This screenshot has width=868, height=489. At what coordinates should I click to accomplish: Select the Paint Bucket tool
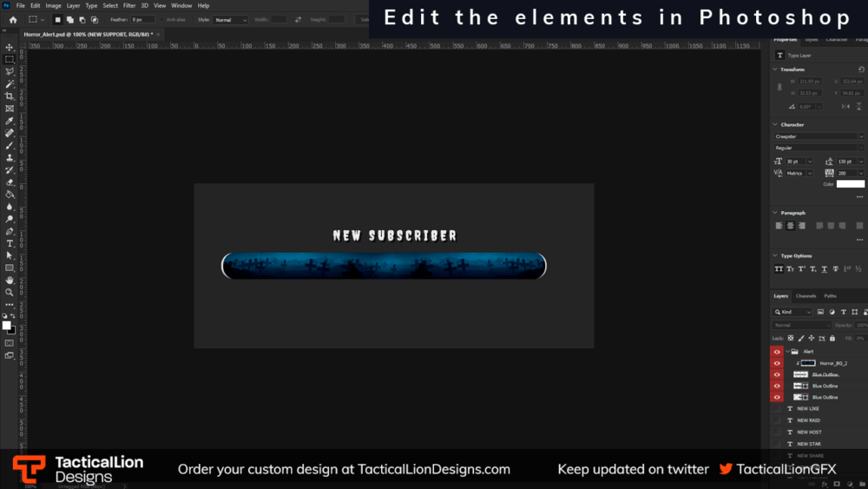[10, 195]
